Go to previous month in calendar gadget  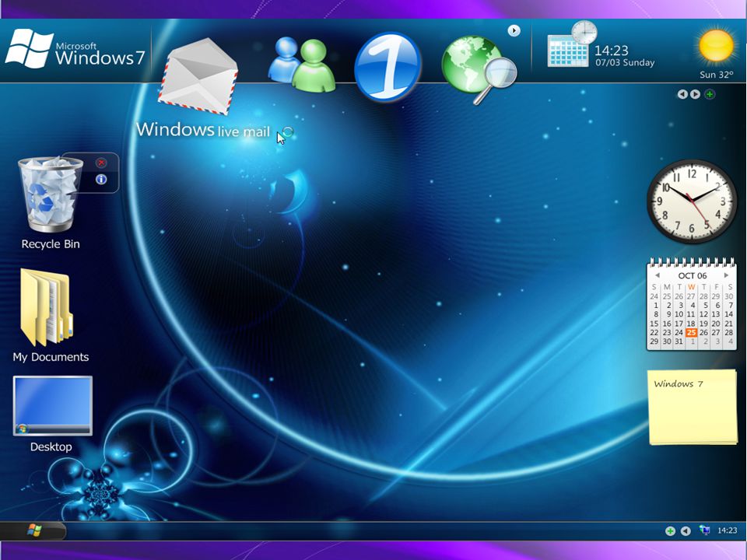(x=657, y=275)
